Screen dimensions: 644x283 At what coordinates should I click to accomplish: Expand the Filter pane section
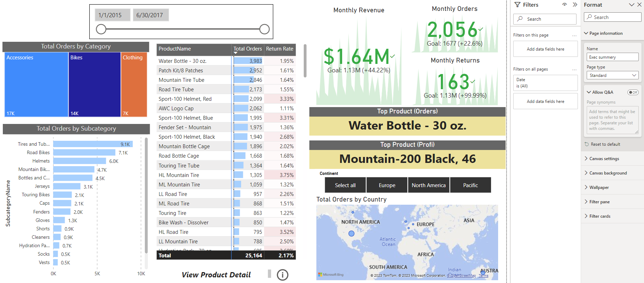[586, 202]
